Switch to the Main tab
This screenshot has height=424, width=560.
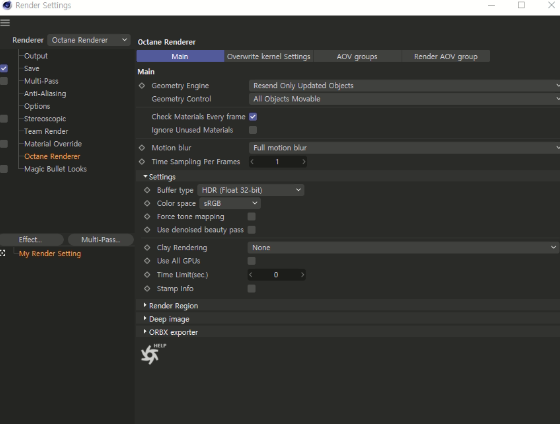tap(180, 56)
